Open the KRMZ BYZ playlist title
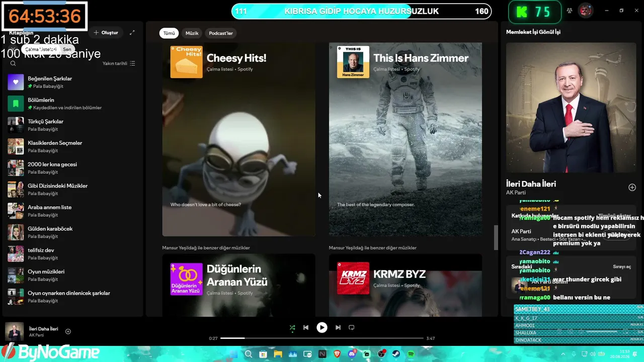This screenshot has height=362, width=644. [399, 275]
